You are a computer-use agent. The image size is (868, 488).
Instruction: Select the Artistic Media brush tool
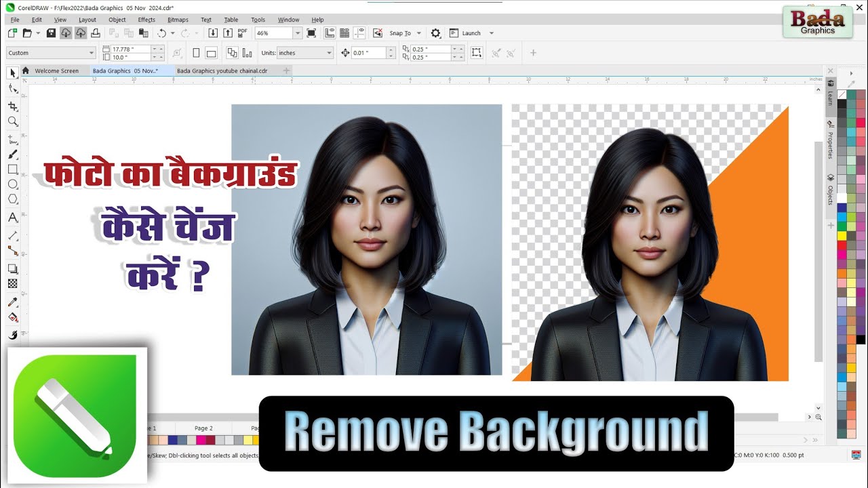tap(13, 155)
